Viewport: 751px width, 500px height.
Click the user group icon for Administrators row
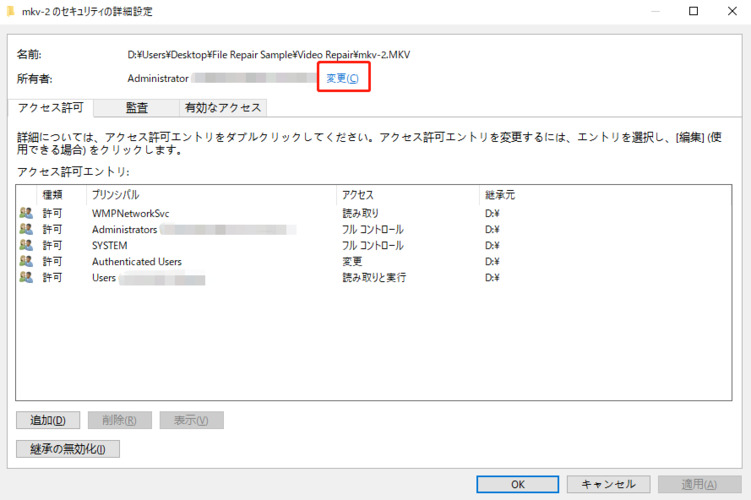(26, 229)
